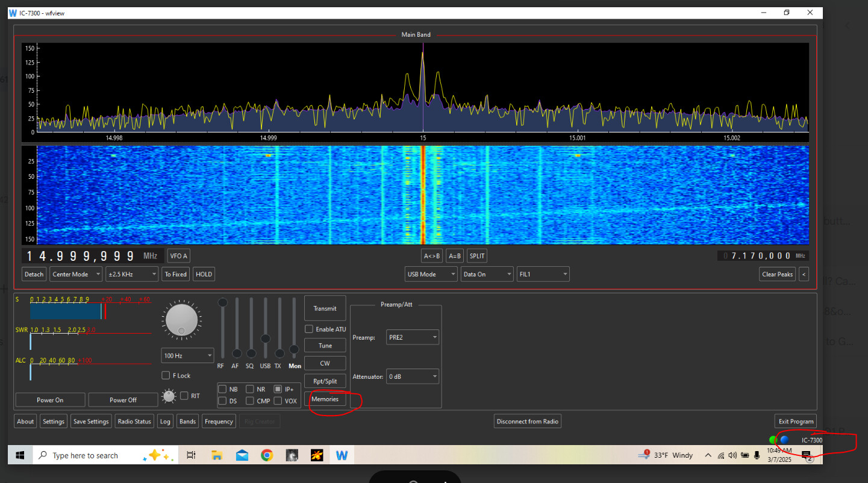Enable the F Lock checkbox
This screenshot has height=483, width=868.
click(x=166, y=375)
